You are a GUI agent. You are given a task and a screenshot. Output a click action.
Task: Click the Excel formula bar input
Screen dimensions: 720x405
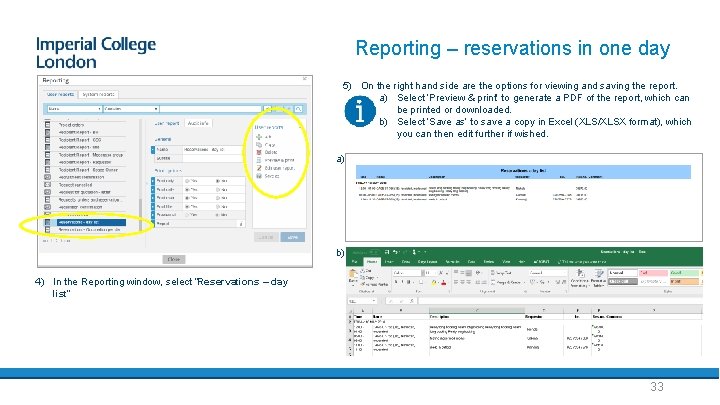(560, 301)
